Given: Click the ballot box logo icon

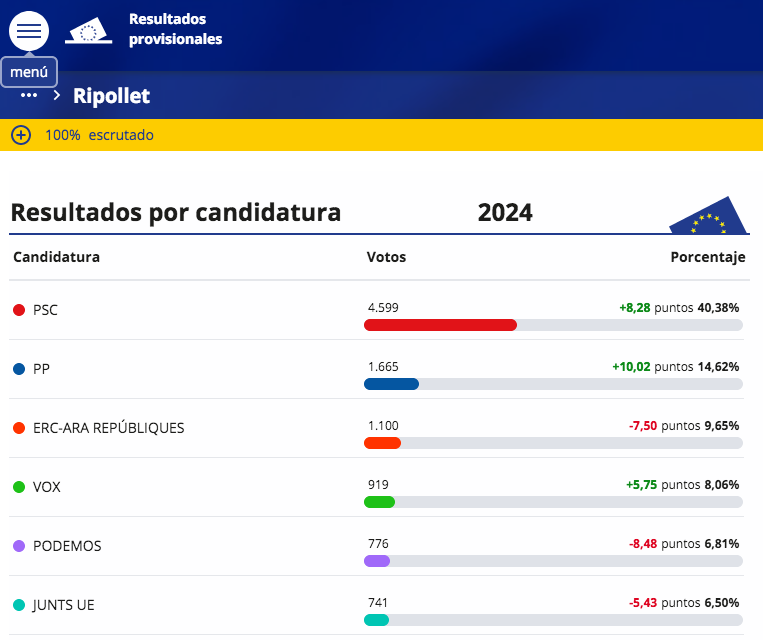Looking at the screenshot, I should coord(88,32).
